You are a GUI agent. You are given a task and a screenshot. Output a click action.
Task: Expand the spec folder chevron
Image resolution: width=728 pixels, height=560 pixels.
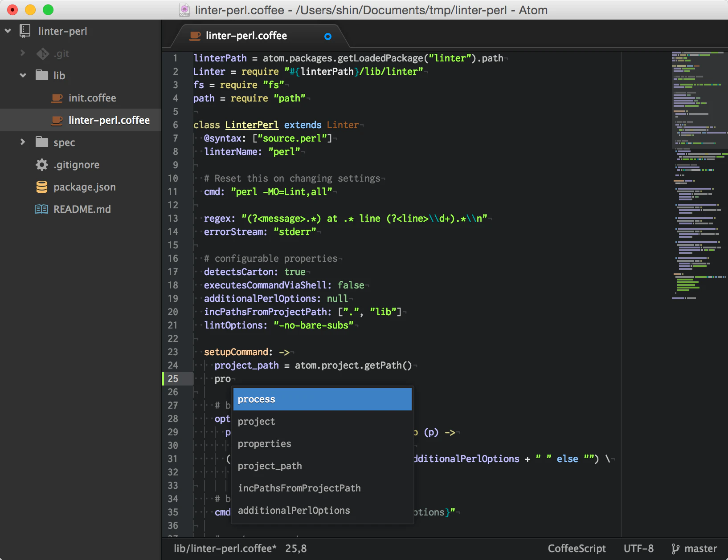coord(23,142)
